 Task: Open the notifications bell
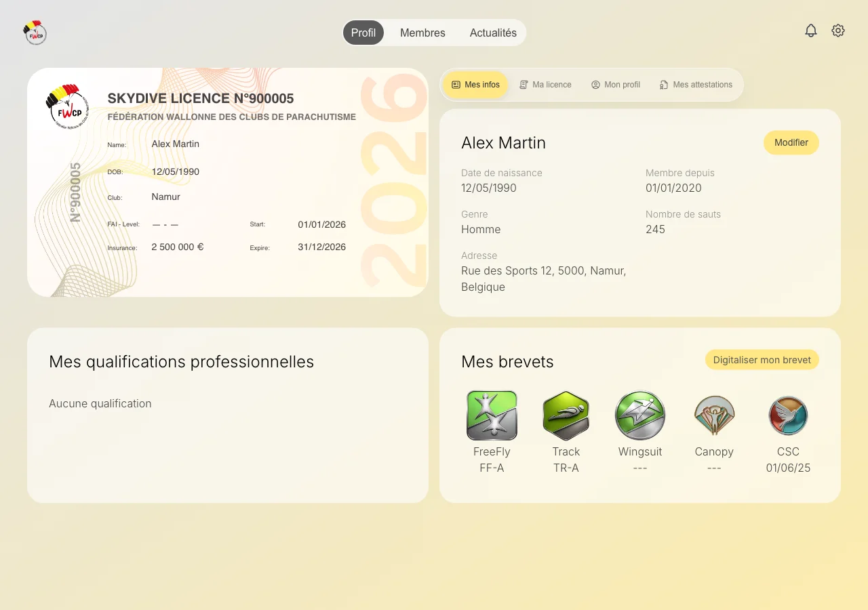tap(811, 30)
